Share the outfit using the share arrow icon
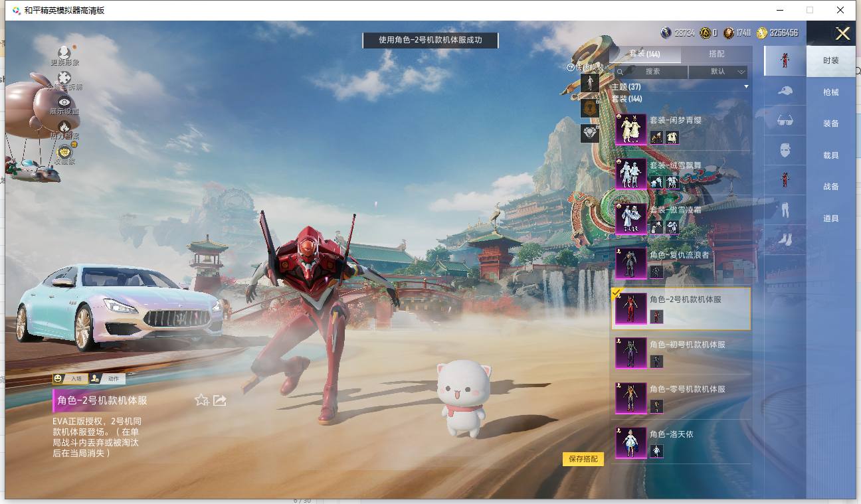 click(220, 400)
